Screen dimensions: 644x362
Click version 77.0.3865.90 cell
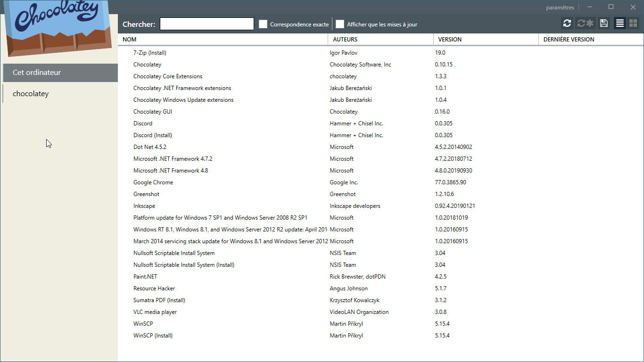[x=450, y=182]
